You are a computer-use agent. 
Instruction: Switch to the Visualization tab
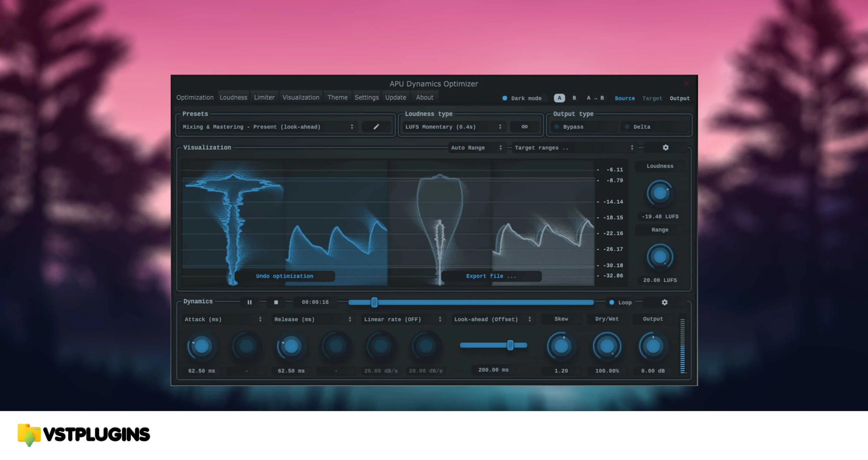[301, 98]
